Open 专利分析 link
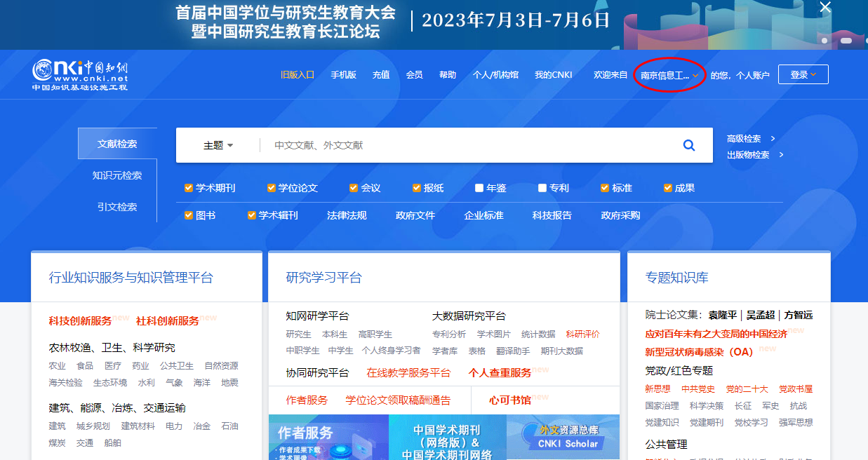868x460 pixels. pyautogui.click(x=449, y=334)
